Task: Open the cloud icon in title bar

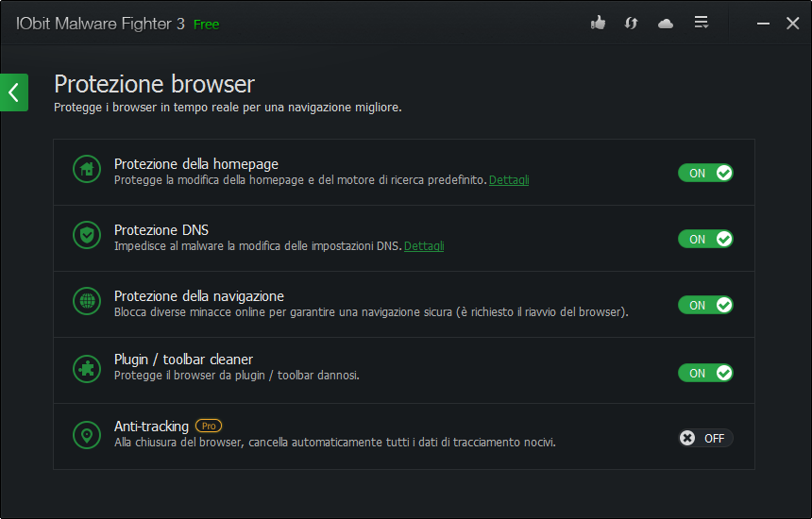Action: coord(666,23)
